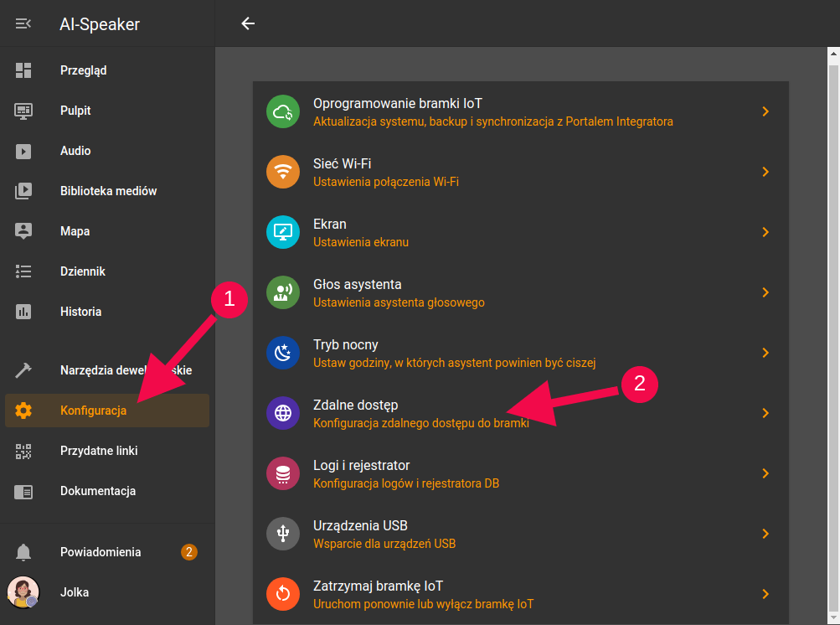Open Powiadomienia notifications
The height and width of the screenshot is (625, 840).
click(x=100, y=552)
